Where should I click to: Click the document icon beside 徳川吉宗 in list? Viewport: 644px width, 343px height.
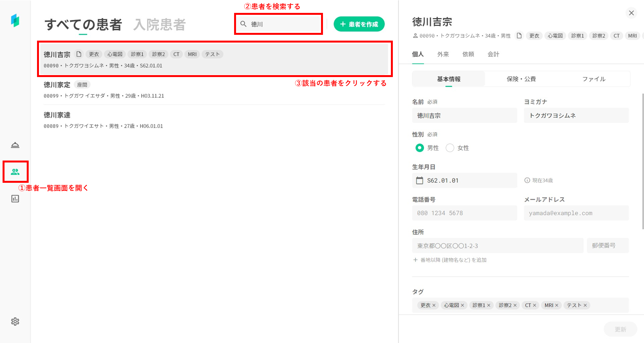tap(79, 54)
